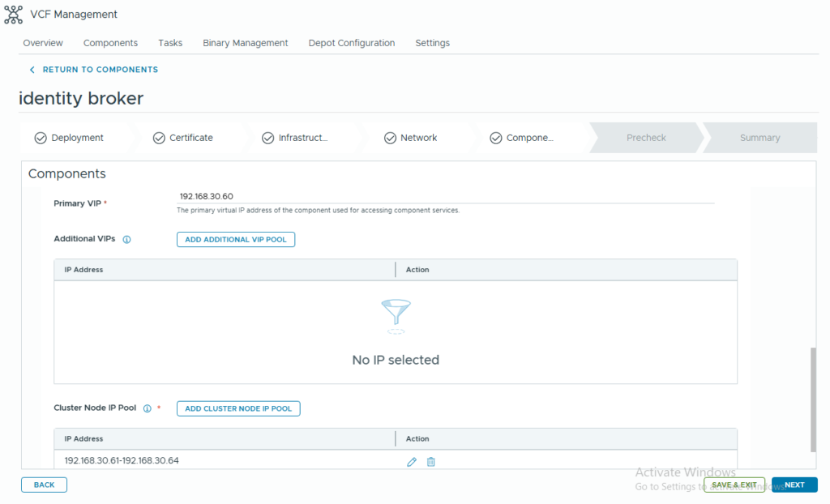The width and height of the screenshot is (830, 504).
Task: Click the edit pencil icon for the IP range
Action: 412,462
